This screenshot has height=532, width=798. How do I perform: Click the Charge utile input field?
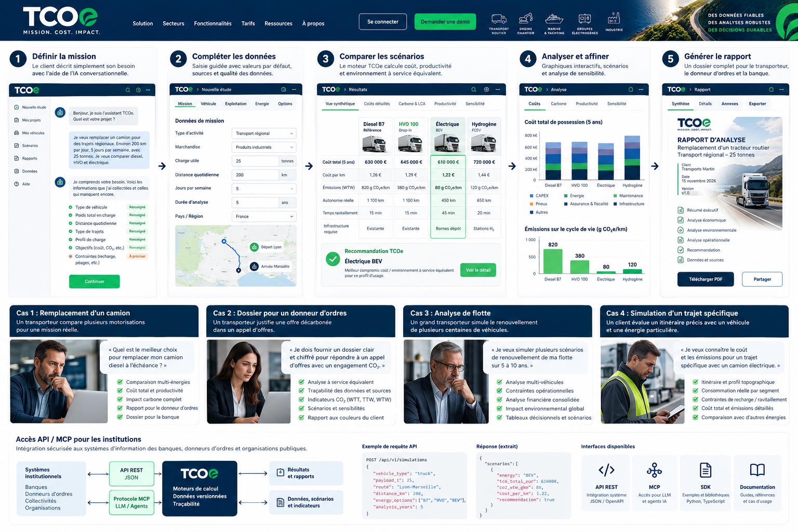pos(256,161)
